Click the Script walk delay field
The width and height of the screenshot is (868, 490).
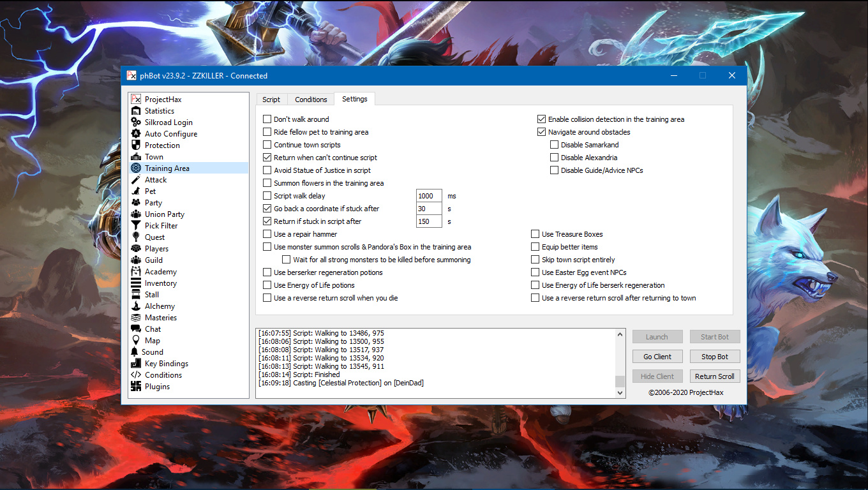coord(428,196)
